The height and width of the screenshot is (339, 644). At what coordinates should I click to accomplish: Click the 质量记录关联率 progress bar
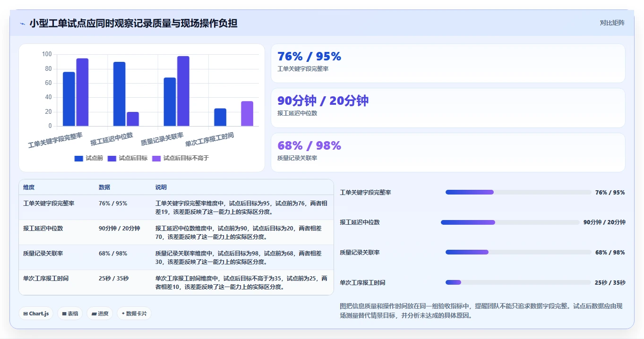tap(518, 252)
